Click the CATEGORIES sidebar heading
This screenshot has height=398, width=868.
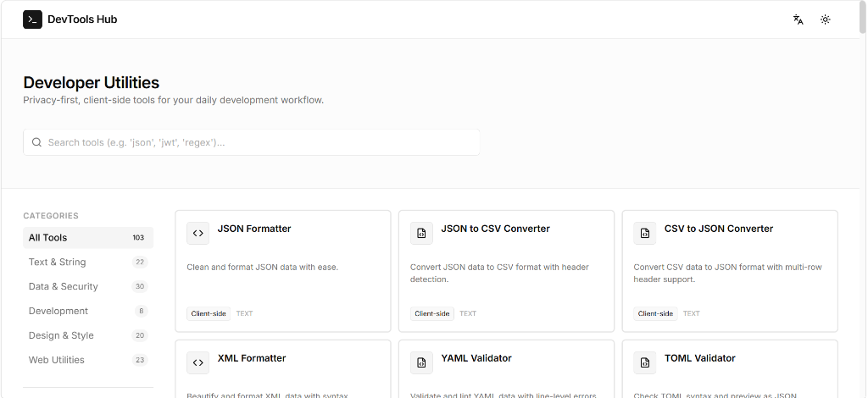[x=51, y=216]
